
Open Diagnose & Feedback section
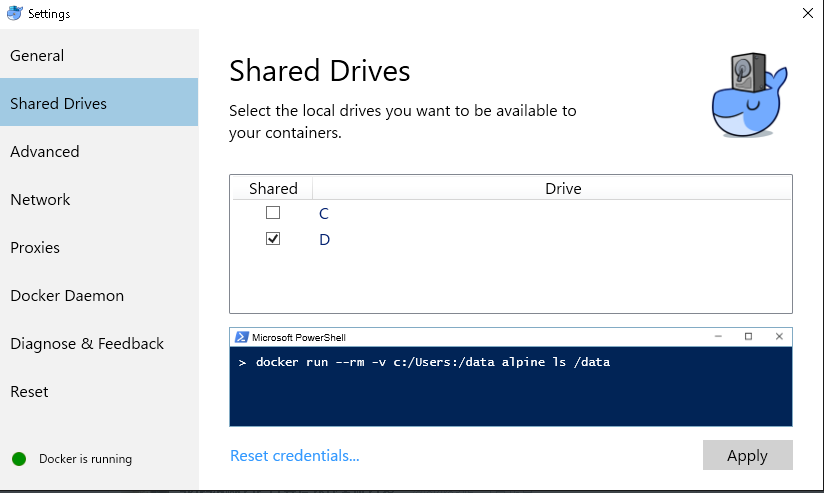click(x=87, y=344)
